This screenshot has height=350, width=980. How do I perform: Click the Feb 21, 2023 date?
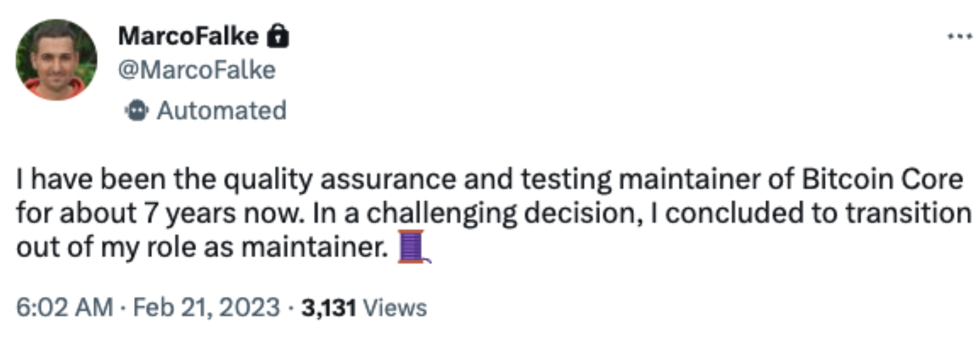206,307
